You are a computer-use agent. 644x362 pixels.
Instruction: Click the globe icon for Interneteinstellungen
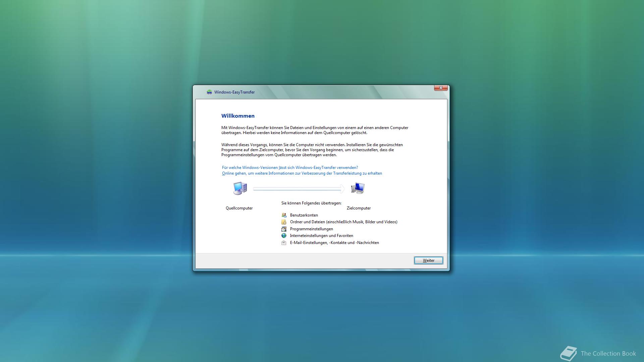coord(284,236)
